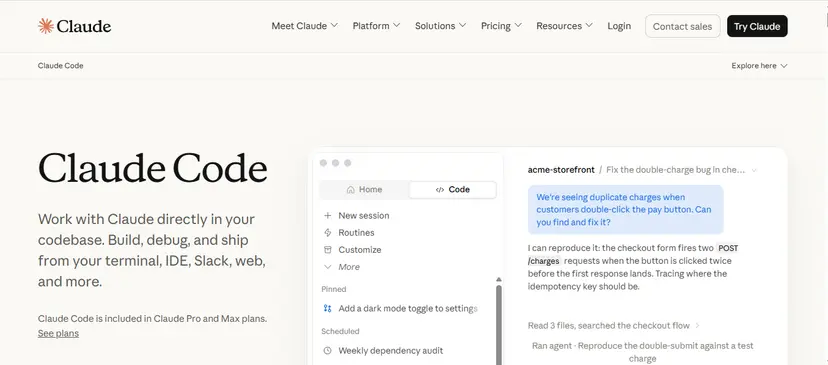Viewport: 828px width, 365px height.
Task: Expand the Meet Claude menu
Action: pos(304,26)
